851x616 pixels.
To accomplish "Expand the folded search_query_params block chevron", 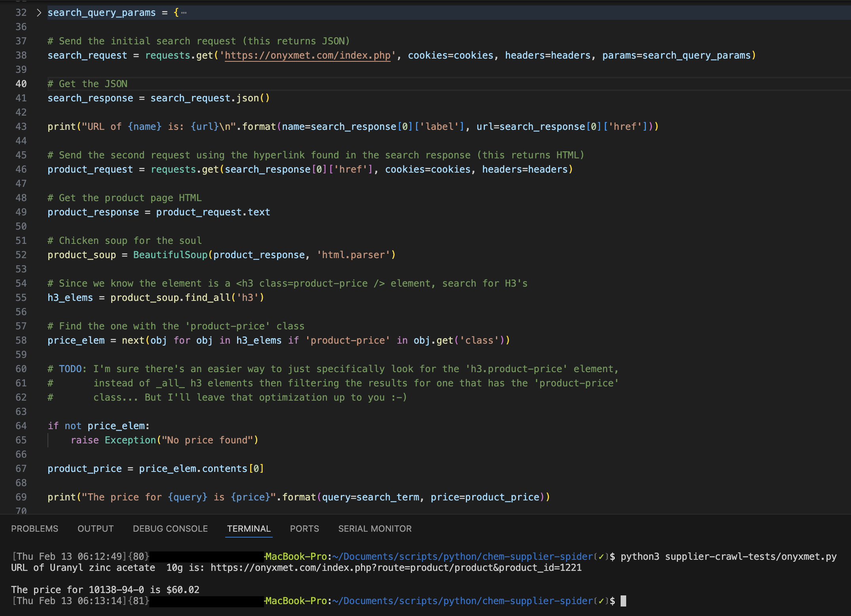I will click(x=39, y=13).
